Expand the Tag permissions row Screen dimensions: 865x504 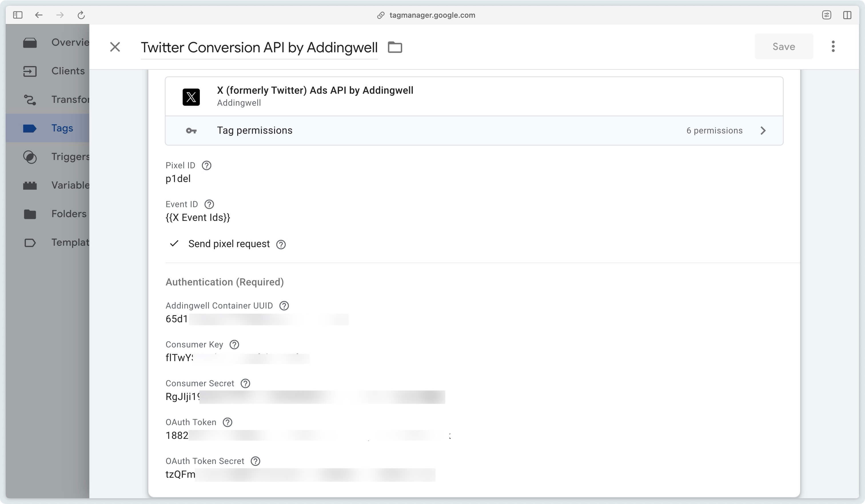[474, 130]
